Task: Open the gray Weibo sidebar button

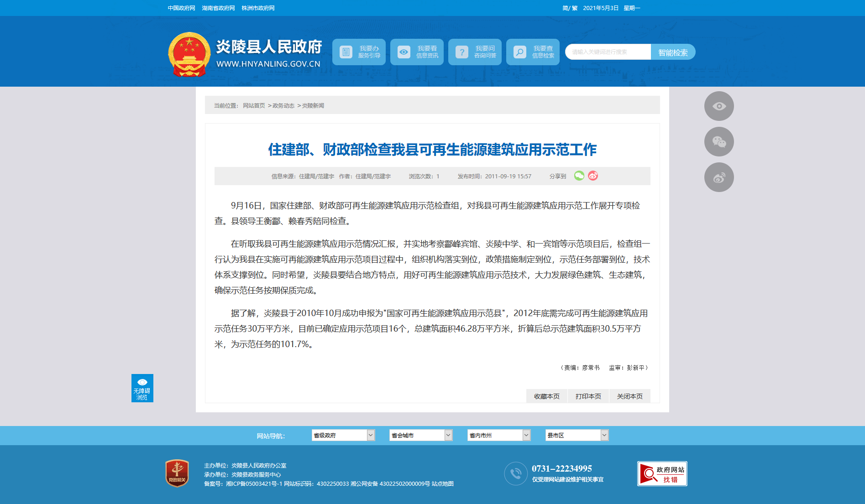Action: click(x=719, y=177)
